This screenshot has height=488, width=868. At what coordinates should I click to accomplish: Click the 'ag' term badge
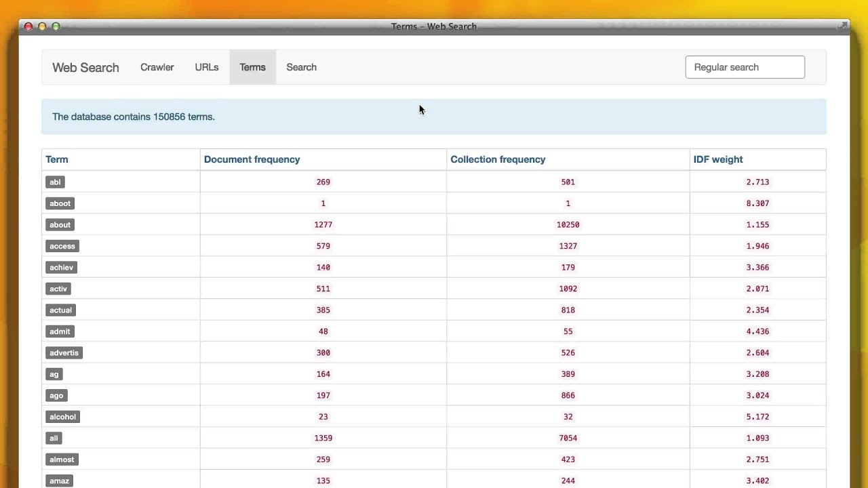pos(54,374)
